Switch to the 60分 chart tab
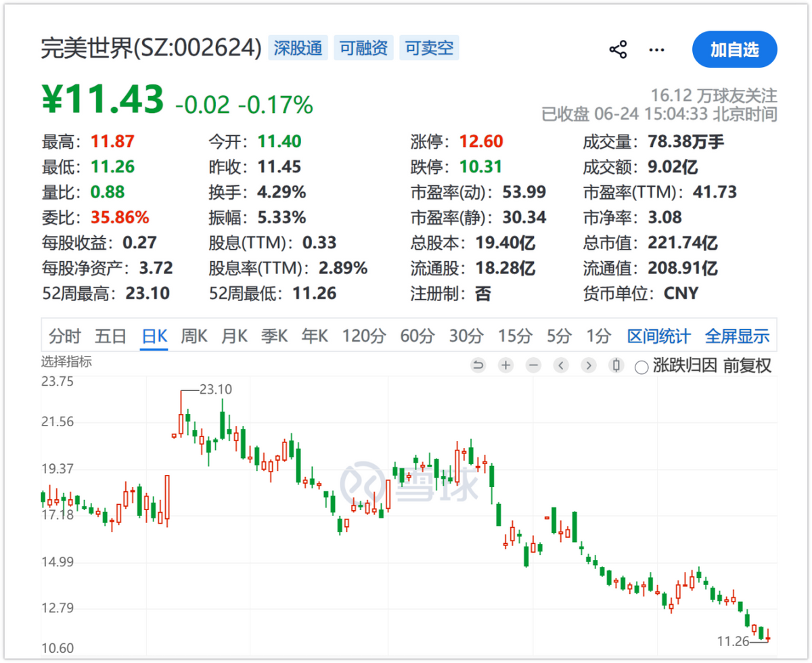The height and width of the screenshot is (663, 812). click(x=417, y=336)
